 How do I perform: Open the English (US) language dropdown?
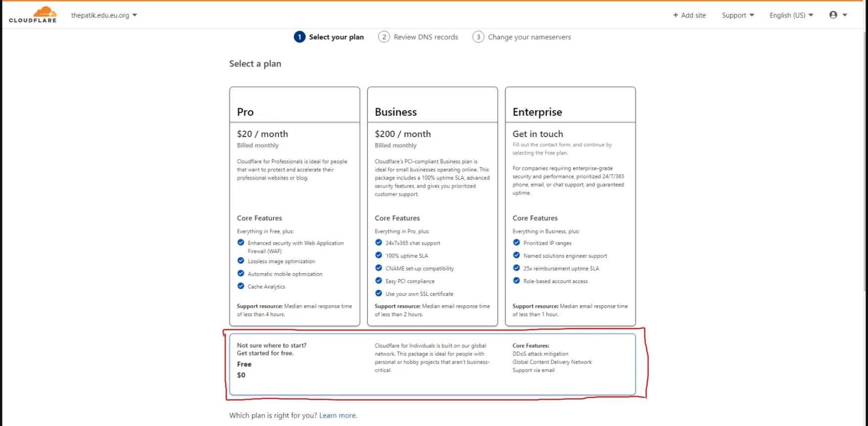[791, 15]
